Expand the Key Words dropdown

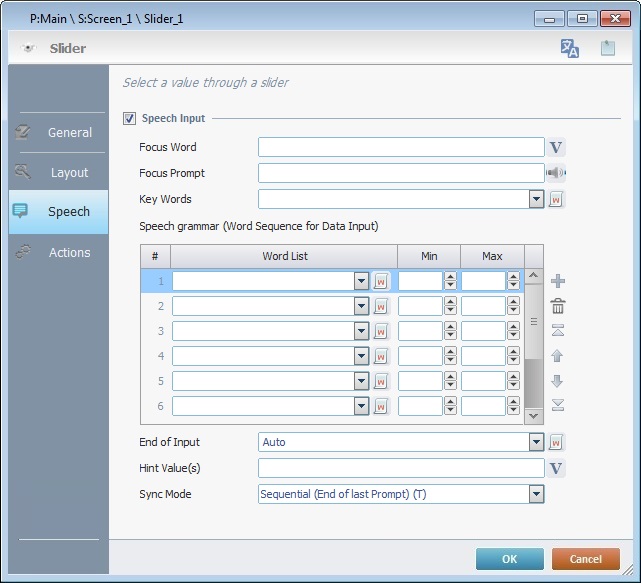coord(536,199)
